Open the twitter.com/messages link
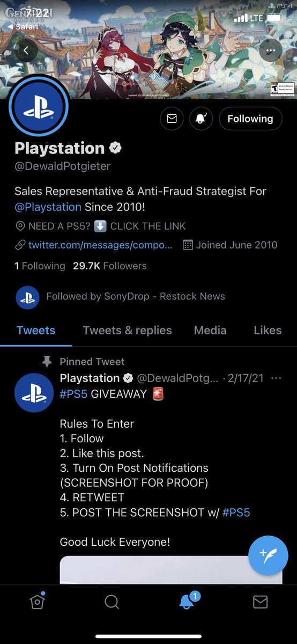The width and height of the screenshot is (297, 644). 100,245
